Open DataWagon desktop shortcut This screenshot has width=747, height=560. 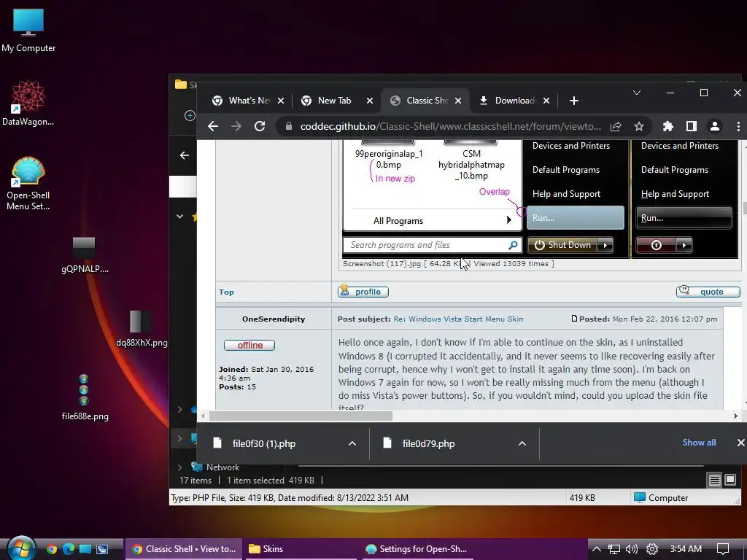28,103
